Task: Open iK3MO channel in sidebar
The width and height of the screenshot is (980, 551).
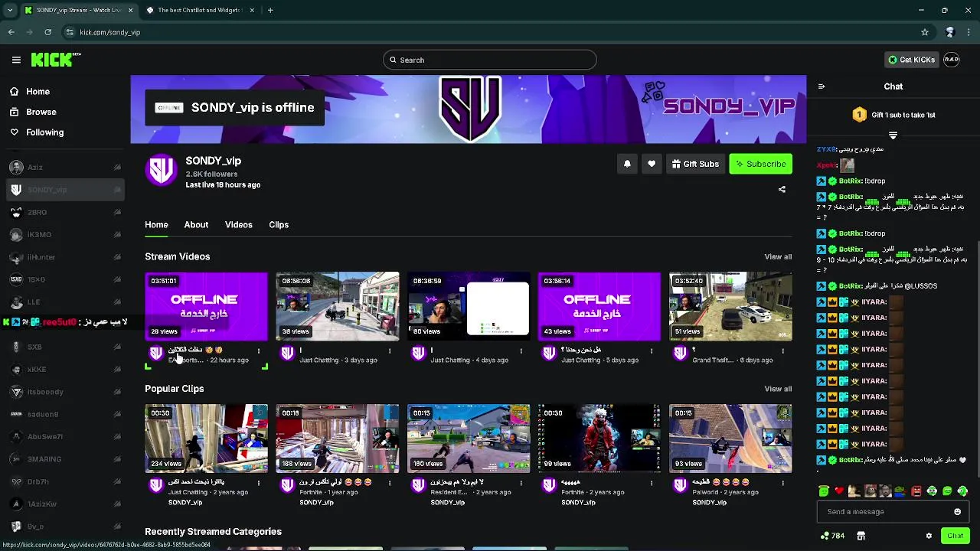Action: (65, 234)
